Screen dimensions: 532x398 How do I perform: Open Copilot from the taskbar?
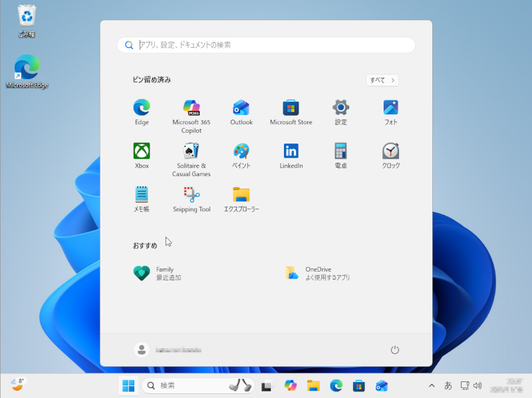coord(291,385)
